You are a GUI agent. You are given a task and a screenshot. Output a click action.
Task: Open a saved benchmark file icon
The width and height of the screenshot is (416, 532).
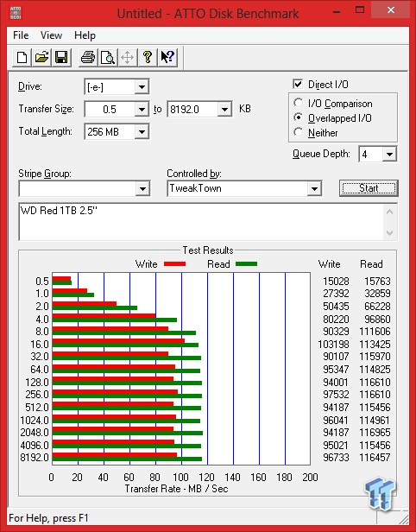tap(41, 57)
